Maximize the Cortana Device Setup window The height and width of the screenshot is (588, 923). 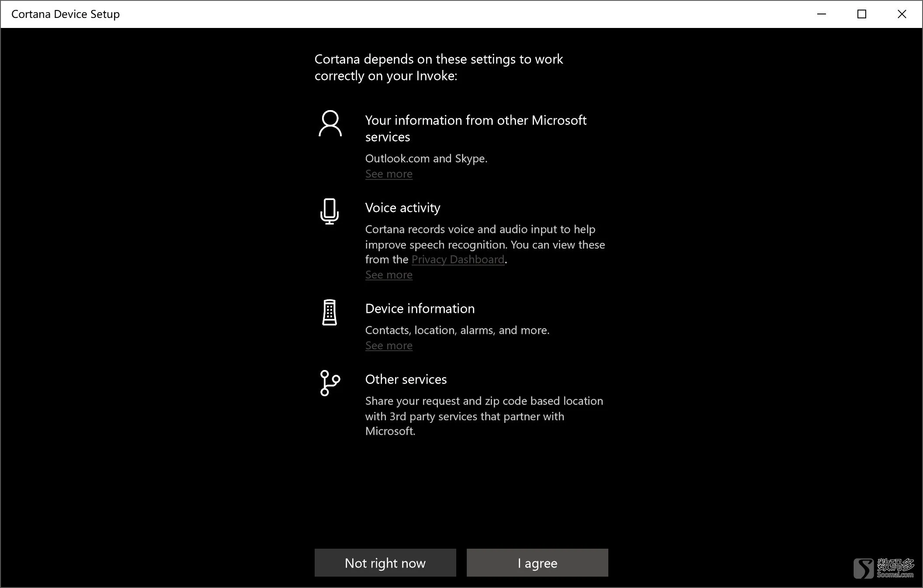(x=862, y=14)
